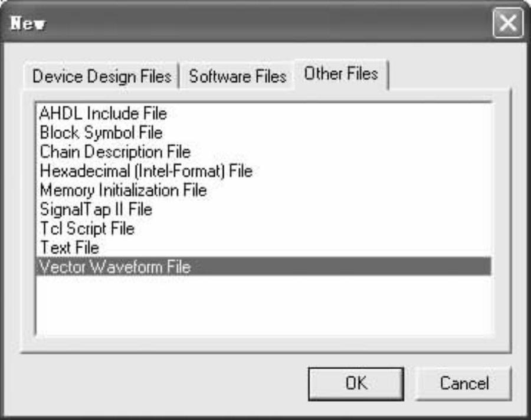This screenshot has width=531, height=420.
Task: Select Hexadecimal (Intel-Format) File
Action: click(x=146, y=171)
